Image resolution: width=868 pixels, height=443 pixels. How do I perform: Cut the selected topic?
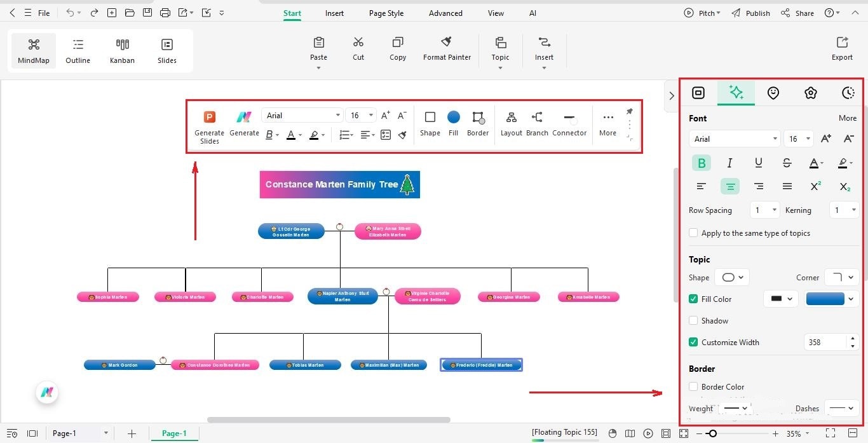[x=358, y=48]
